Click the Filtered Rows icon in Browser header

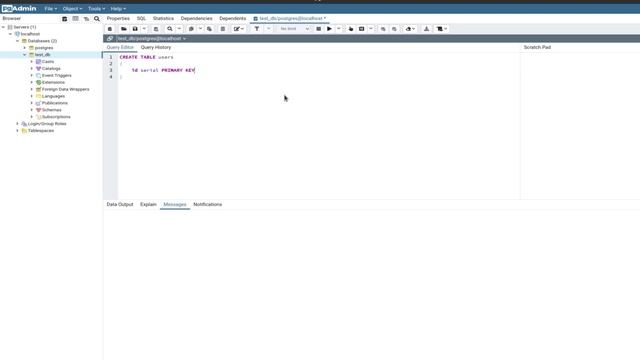click(86, 18)
